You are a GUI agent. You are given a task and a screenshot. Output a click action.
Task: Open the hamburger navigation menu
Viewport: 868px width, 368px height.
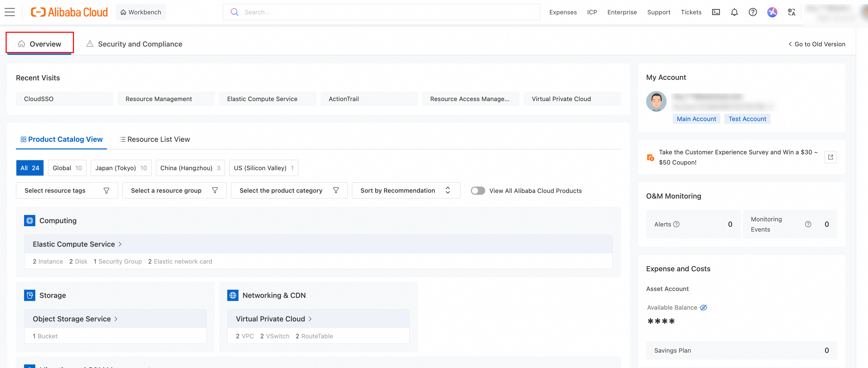(x=10, y=12)
